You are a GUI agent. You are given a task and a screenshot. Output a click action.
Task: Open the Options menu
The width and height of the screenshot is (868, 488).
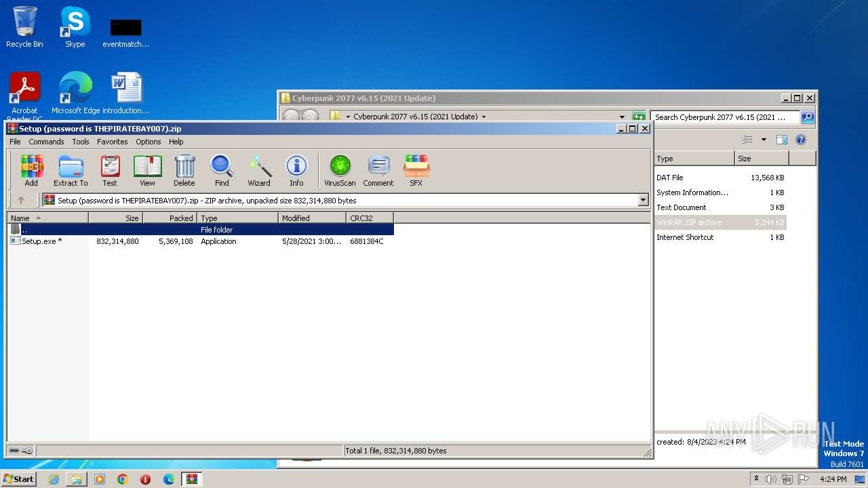pos(149,142)
